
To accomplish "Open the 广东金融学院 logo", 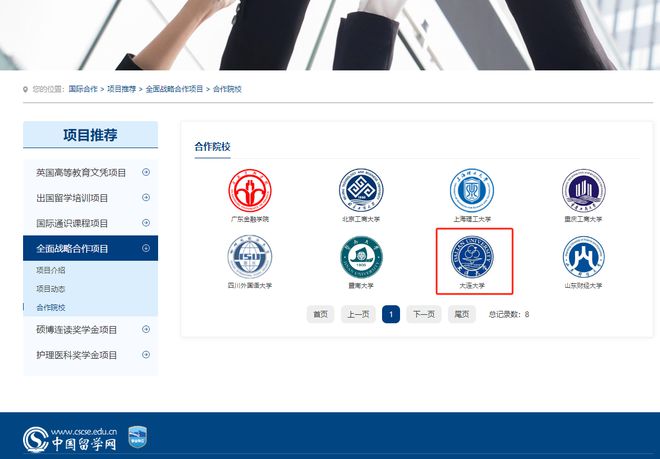I will click(250, 190).
